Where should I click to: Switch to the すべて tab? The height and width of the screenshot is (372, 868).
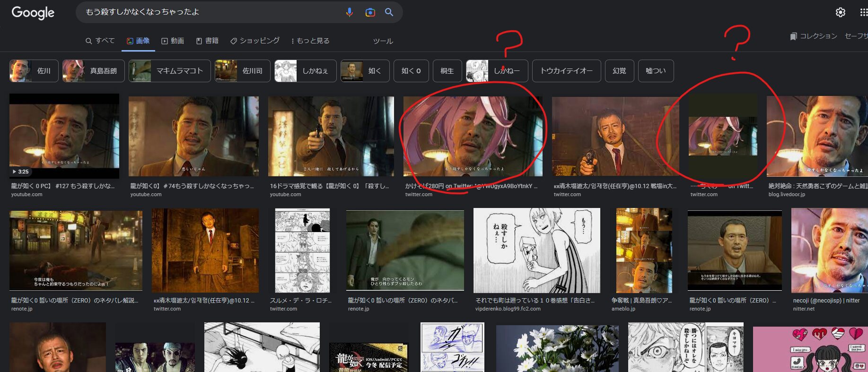click(x=100, y=41)
